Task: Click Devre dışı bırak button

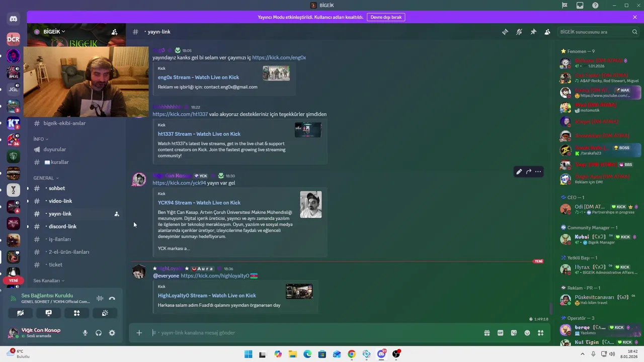Action: 386,17
